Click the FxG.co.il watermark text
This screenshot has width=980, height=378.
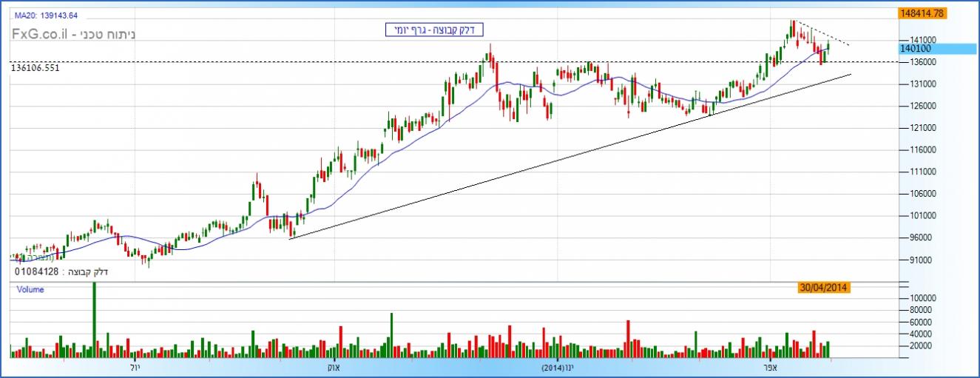click(x=72, y=34)
